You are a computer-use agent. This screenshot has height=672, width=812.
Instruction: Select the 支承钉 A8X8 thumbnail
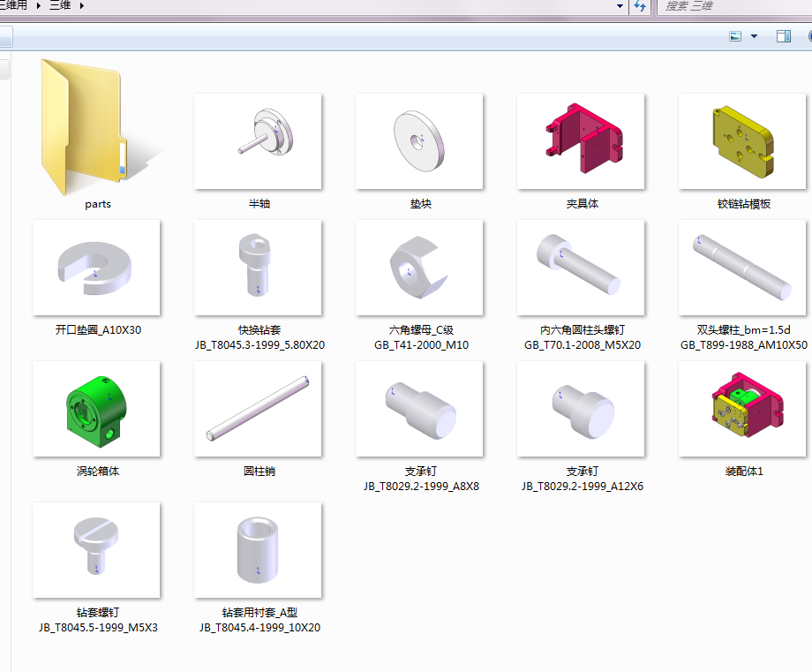click(x=419, y=409)
